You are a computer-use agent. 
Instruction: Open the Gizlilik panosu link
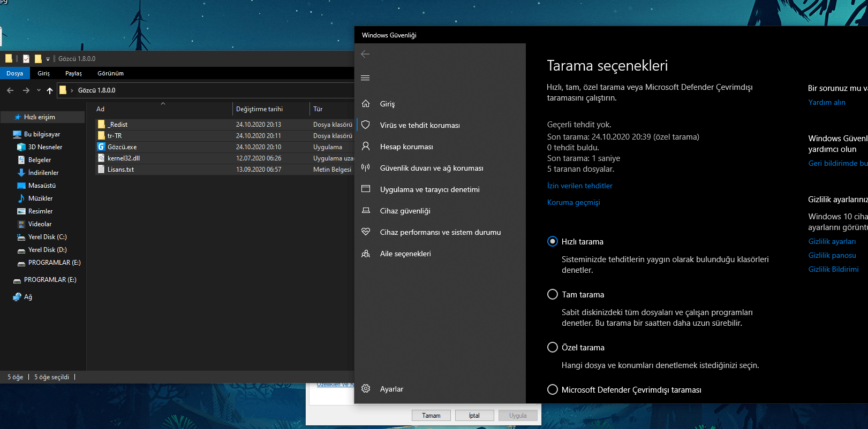(832, 255)
